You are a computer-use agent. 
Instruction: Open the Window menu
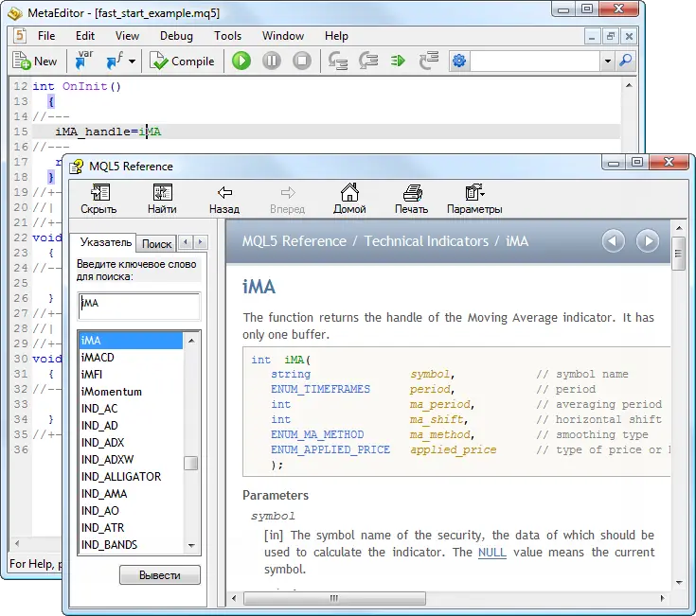tap(283, 36)
